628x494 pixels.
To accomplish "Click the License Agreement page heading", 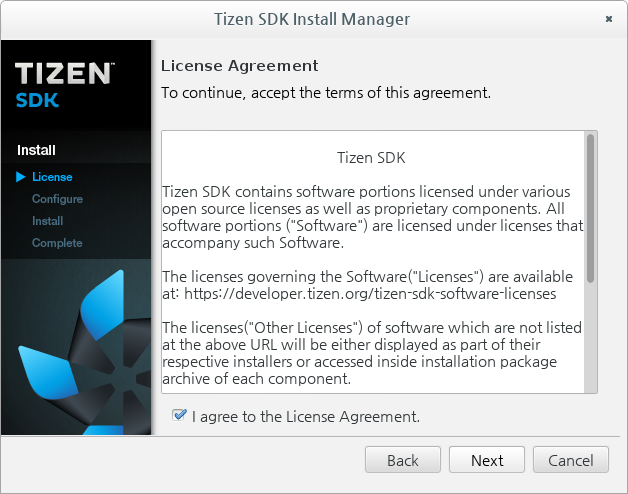I will [x=240, y=66].
